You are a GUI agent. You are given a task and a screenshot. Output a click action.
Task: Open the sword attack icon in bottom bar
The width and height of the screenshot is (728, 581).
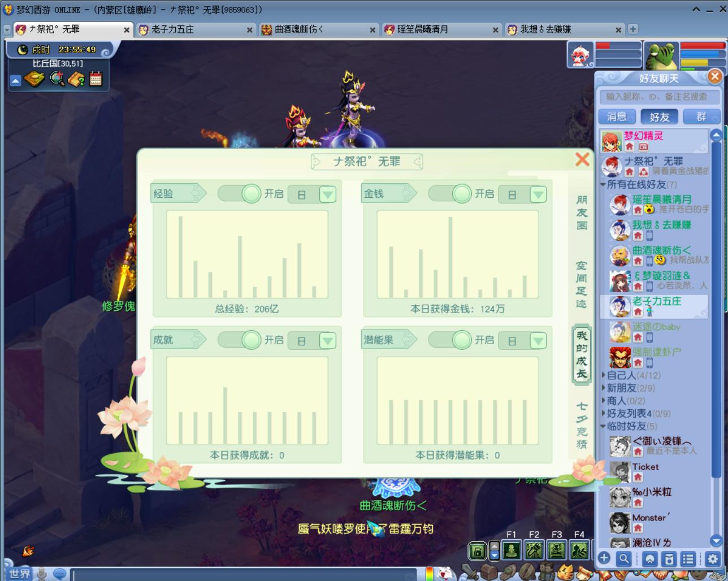click(x=470, y=573)
